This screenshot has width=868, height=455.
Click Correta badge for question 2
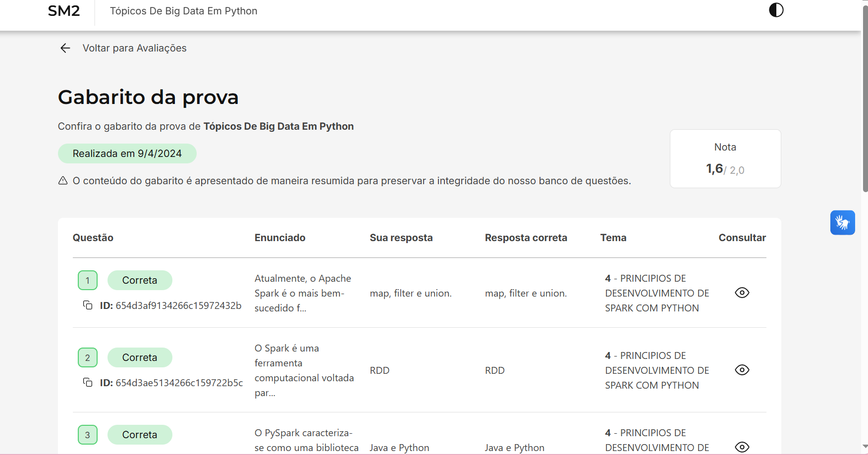click(x=140, y=357)
